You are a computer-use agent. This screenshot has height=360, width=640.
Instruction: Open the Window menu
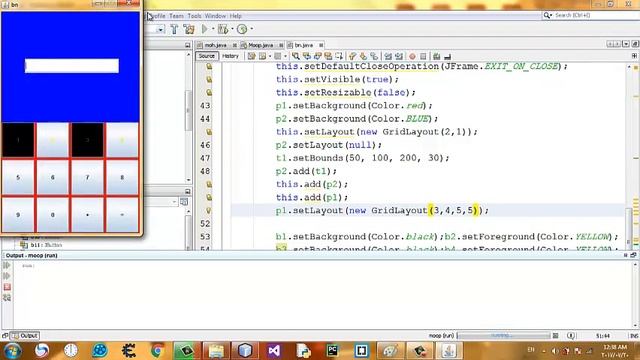point(215,16)
